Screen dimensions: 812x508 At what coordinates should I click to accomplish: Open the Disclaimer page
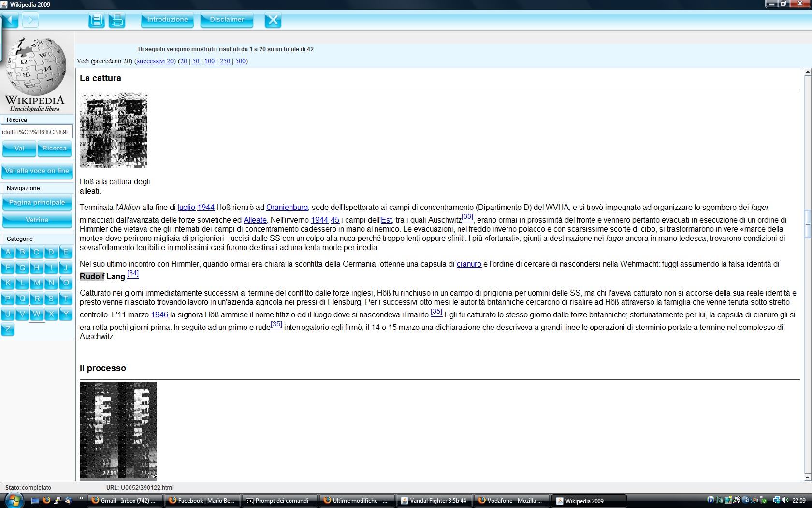pyautogui.click(x=227, y=20)
